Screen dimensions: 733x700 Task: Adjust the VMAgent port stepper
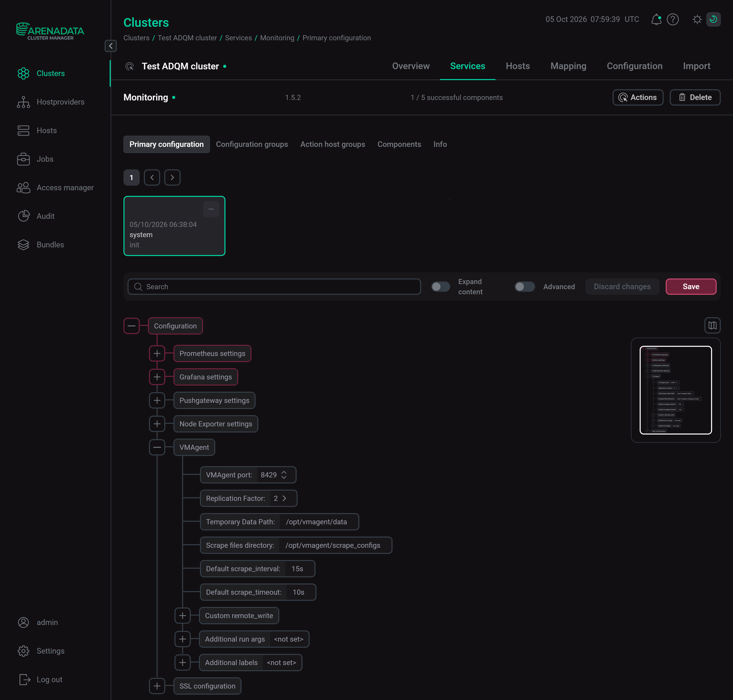[284, 475]
